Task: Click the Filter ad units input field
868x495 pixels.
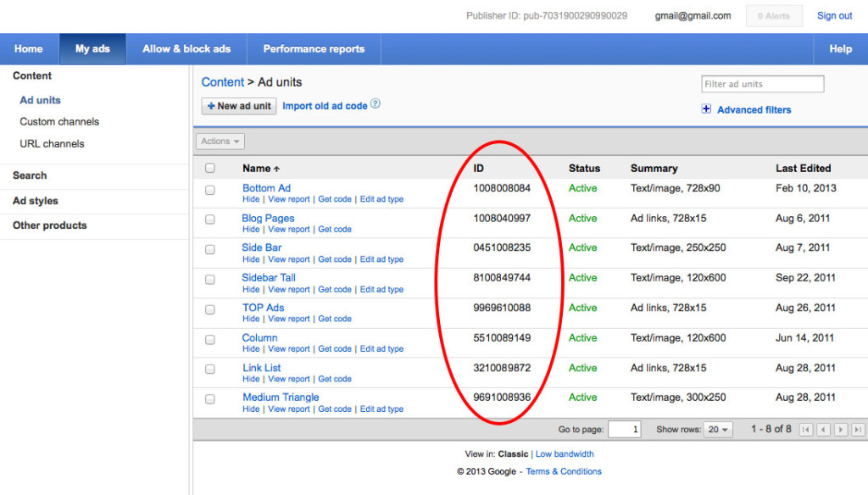Action: tap(762, 84)
